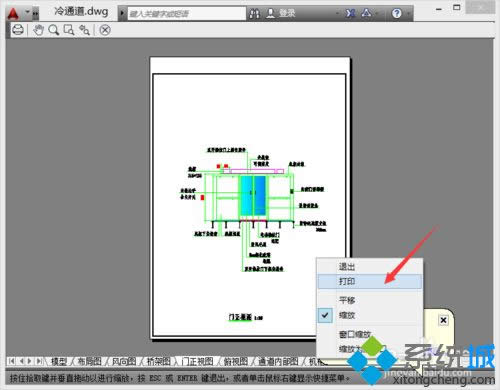
Task: Click the Plot printer icon in preview toolbar
Action: pyautogui.click(x=18, y=30)
